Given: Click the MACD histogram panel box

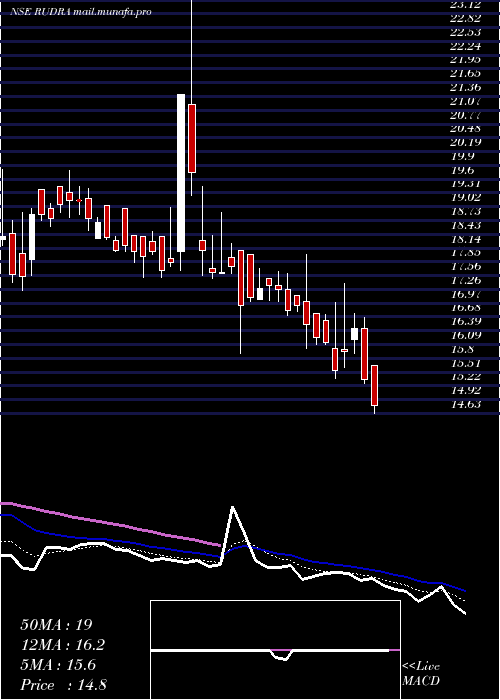Looking at the screenshot, I should (275, 650).
